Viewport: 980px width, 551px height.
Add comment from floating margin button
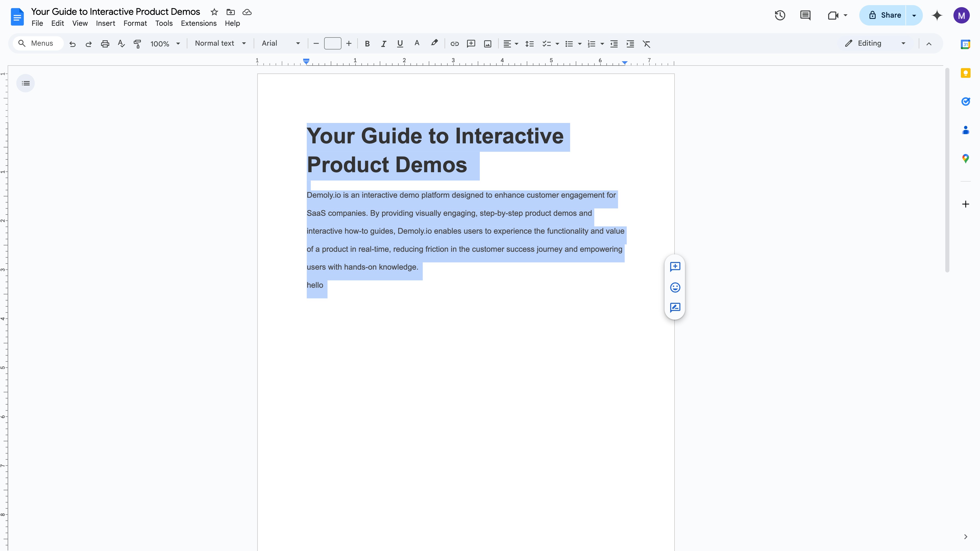675,267
